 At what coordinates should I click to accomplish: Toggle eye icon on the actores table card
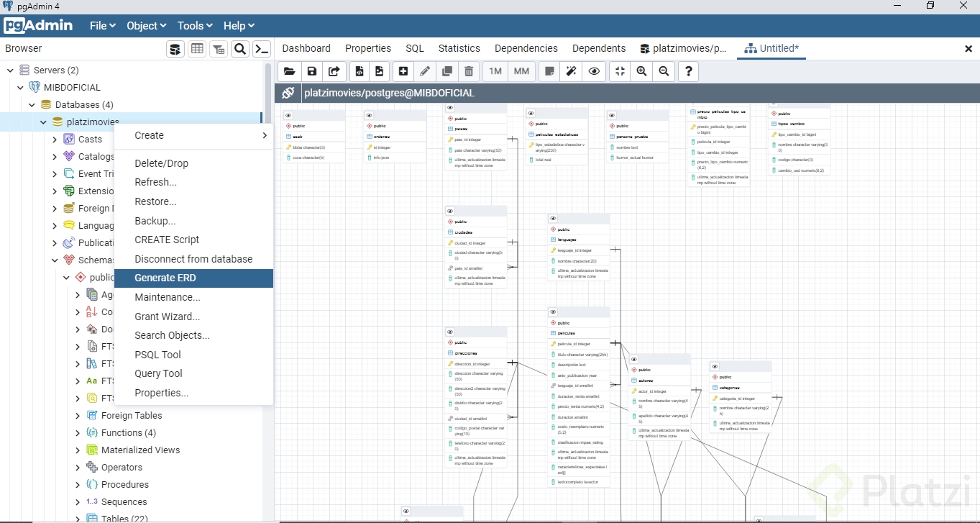coord(635,359)
